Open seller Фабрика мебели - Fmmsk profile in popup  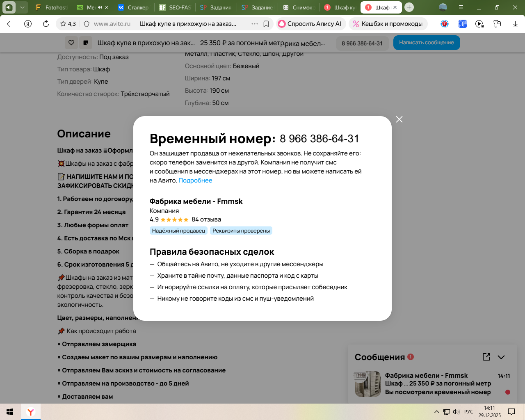point(196,201)
